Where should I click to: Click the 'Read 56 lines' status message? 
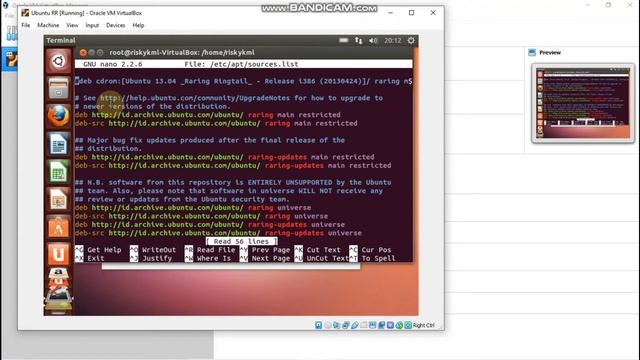[242, 242]
